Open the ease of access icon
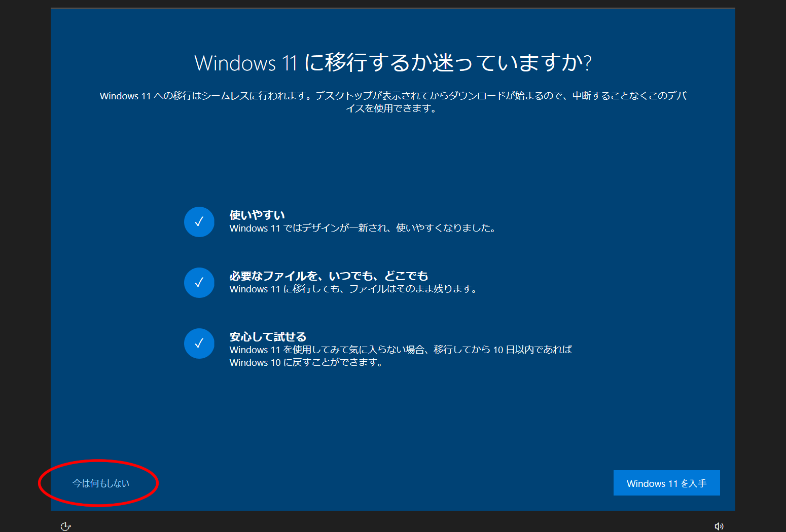The height and width of the screenshot is (532, 786). coord(65,526)
